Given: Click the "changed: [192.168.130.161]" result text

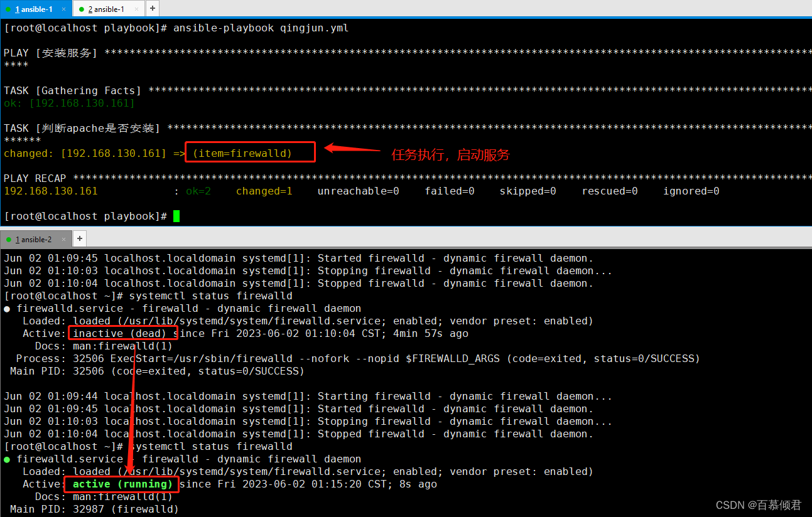Looking at the screenshot, I should pos(85,153).
